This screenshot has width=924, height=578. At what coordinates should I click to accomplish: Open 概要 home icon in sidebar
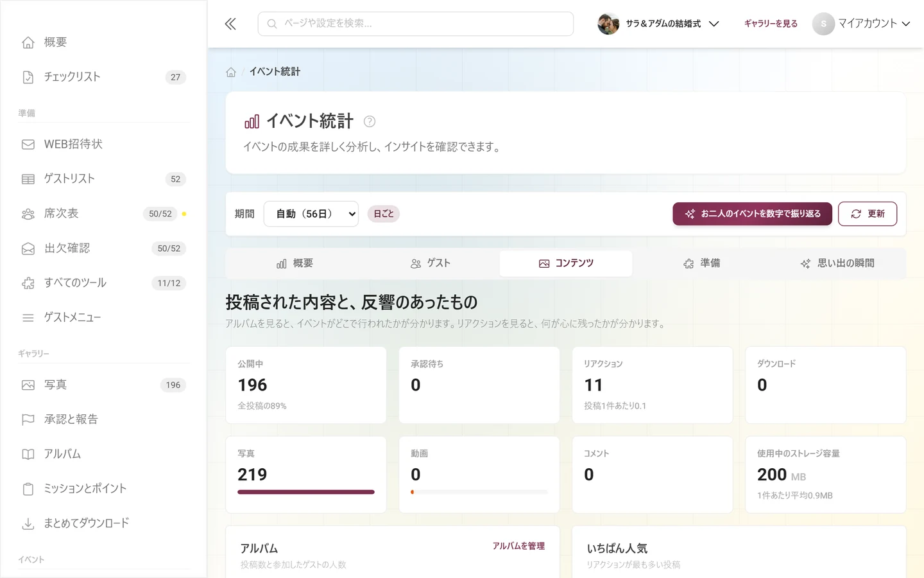point(103,42)
